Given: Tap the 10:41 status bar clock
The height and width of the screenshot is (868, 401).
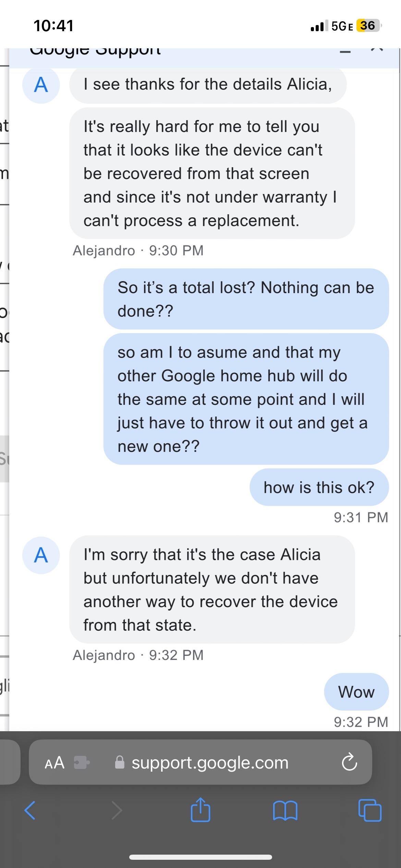Looking at the screenshot, I should (53, 26).
